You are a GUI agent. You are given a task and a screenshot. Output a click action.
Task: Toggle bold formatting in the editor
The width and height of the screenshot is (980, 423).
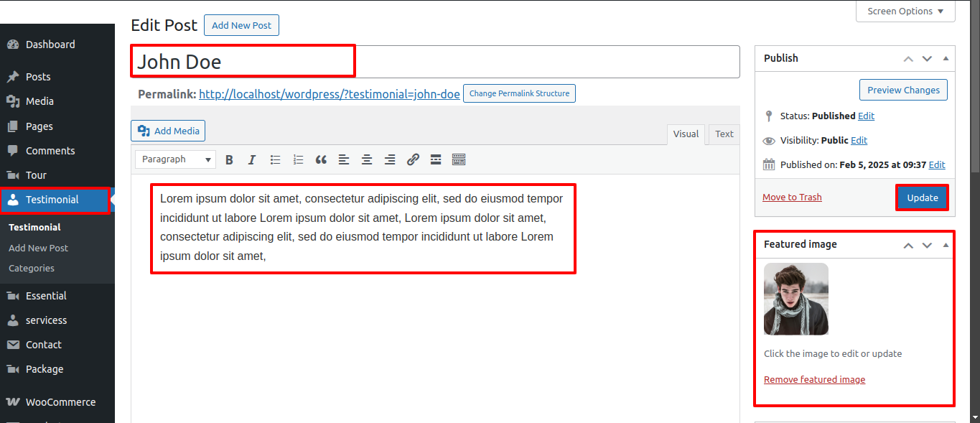(229, 159)
